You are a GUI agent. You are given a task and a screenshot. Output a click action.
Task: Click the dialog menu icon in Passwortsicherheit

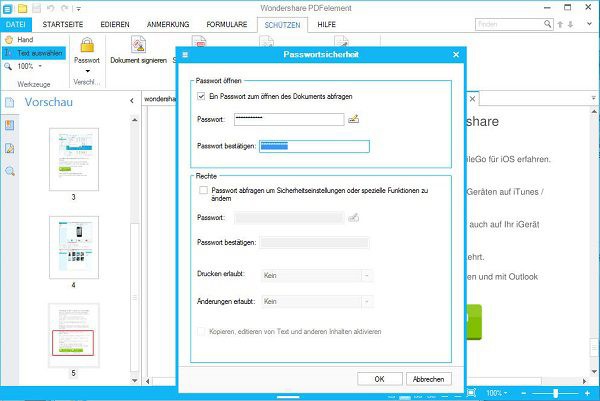click(185, 55)
